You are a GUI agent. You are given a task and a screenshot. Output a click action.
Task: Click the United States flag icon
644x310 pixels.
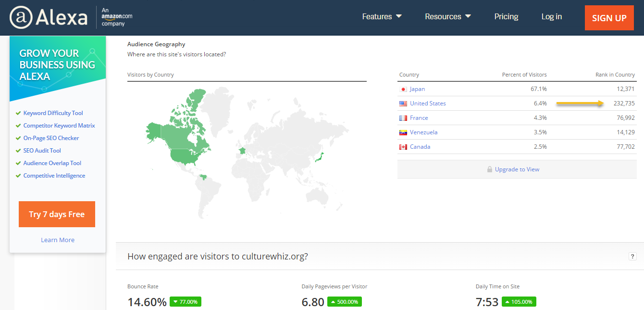(x=403, y=103)
